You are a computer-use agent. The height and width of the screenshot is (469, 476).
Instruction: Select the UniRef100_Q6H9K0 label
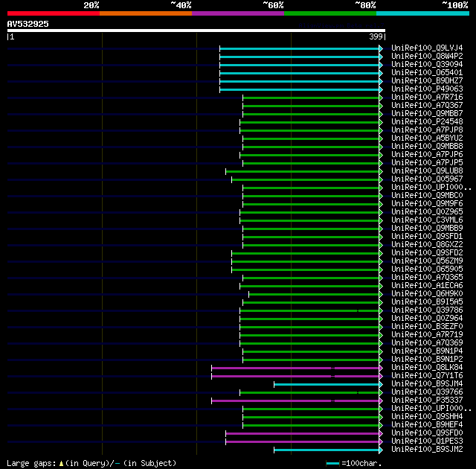coord(427,294)
